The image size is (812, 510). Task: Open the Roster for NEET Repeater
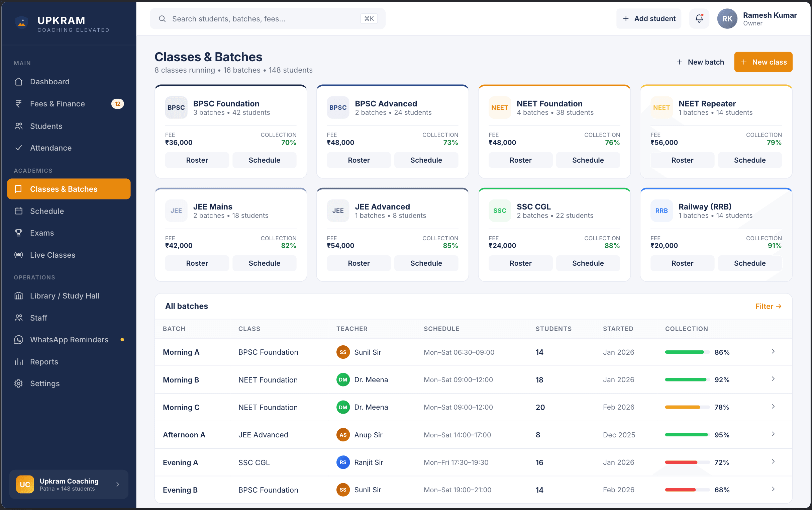(682, 160)
